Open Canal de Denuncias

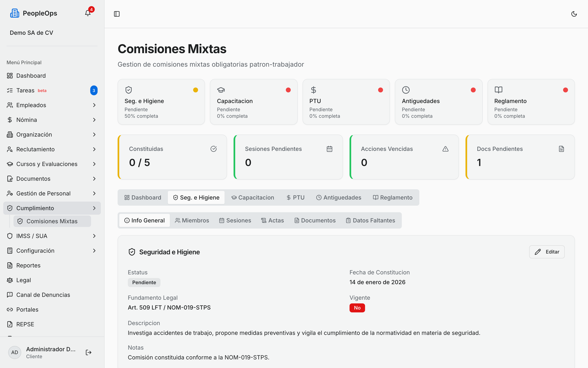(x=52, y=295)
